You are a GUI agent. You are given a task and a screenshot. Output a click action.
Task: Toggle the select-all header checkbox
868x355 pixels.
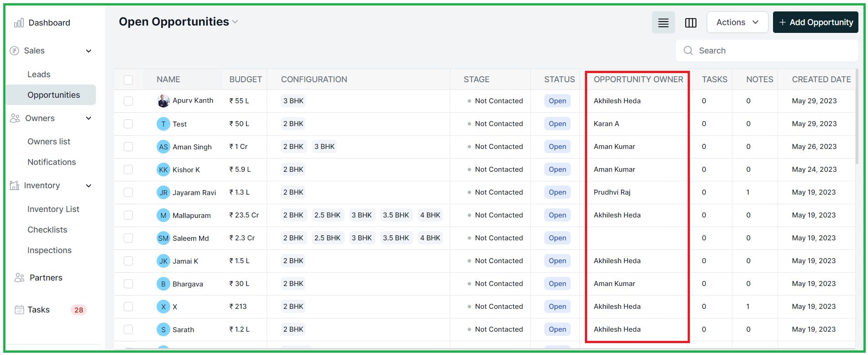click(x=128, y=80)
